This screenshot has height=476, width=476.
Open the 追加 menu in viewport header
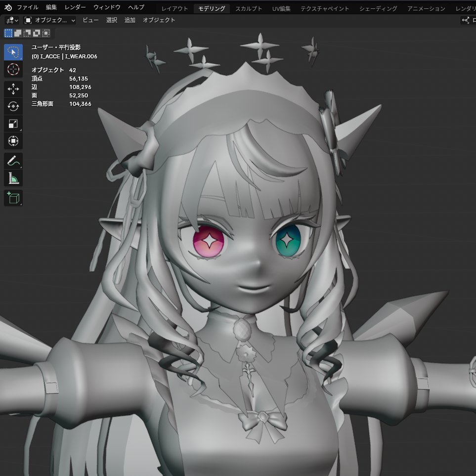130,20
